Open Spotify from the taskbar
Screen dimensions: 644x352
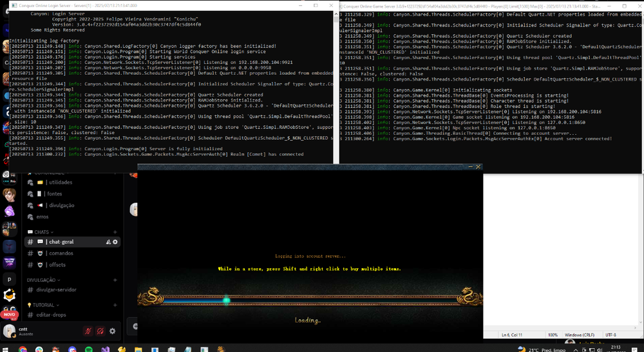click(x=88, y=348)
